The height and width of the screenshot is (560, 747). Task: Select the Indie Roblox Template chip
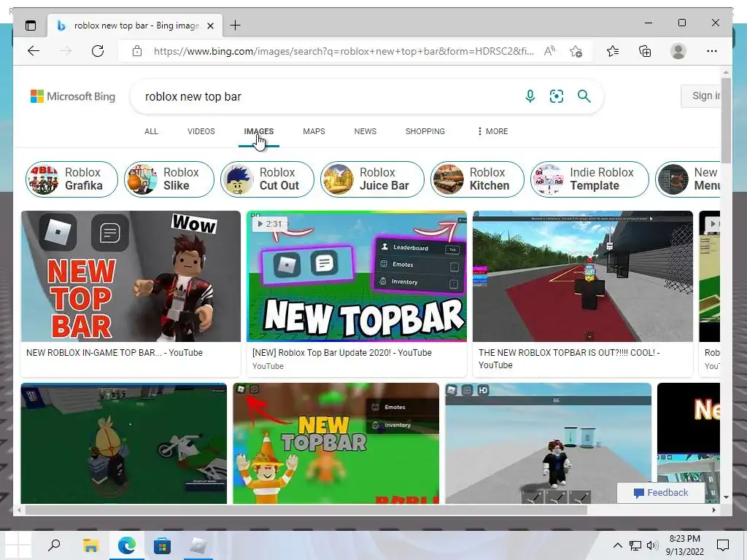pos(589,179)
